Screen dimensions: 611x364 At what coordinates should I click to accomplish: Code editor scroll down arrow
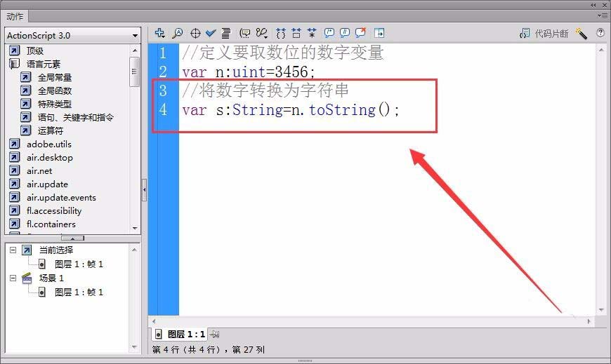(x=601, y=310)
